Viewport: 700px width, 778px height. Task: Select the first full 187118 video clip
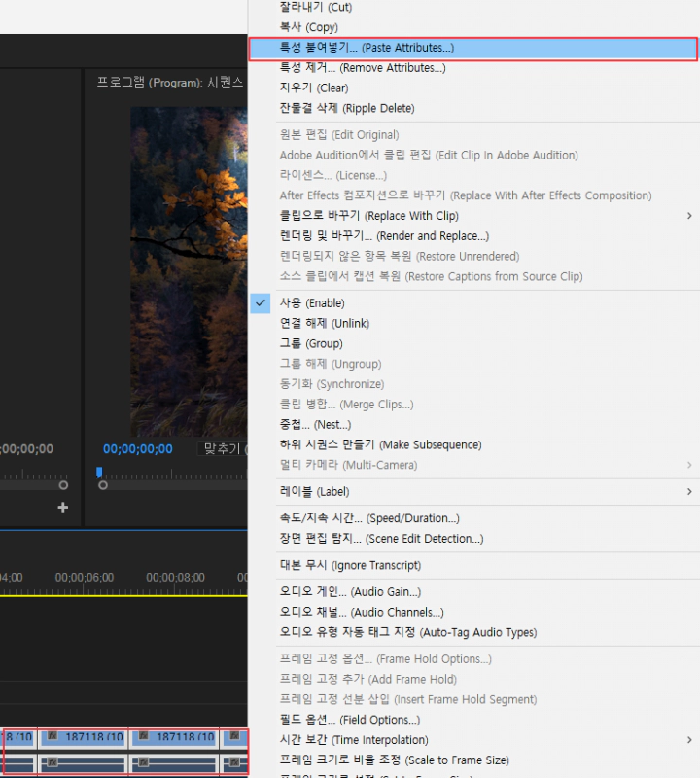click(x=83, y=738)
